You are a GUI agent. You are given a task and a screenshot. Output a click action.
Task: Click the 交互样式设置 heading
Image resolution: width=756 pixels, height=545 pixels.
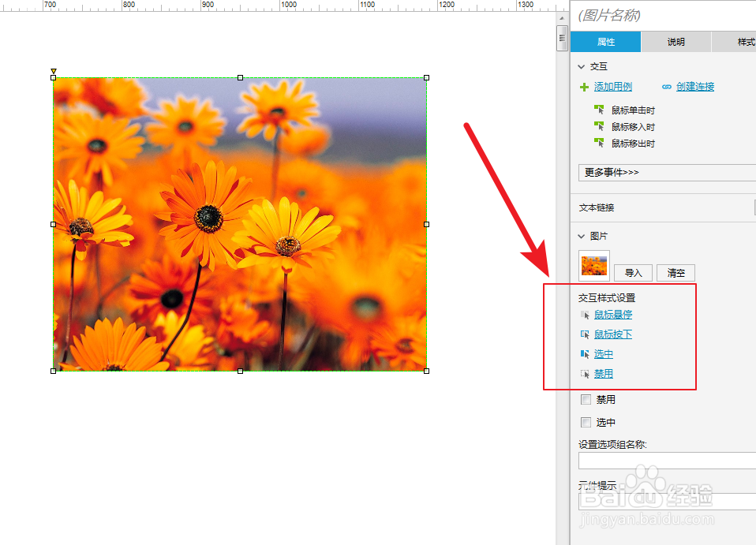coord(607,298)
